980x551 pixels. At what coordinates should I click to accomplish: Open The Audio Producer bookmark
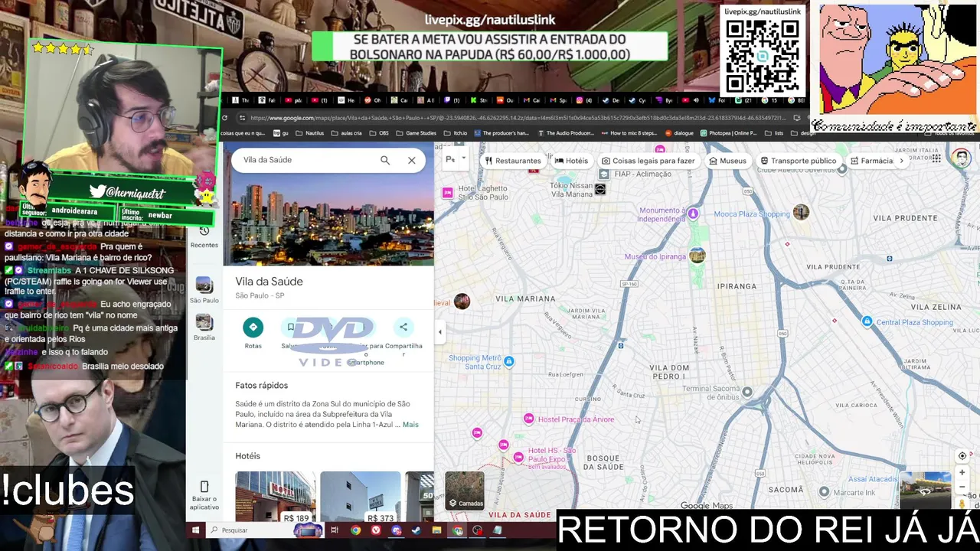[x=567, y=133]
